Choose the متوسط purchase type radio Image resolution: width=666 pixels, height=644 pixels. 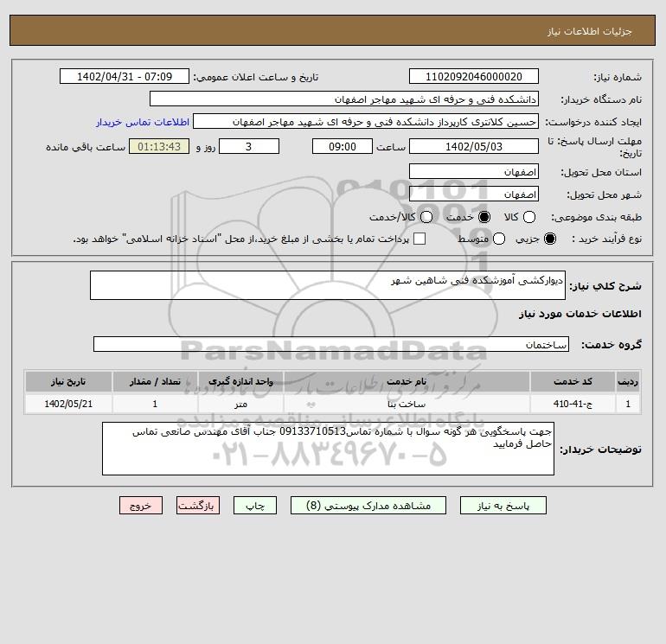[499, 239]
